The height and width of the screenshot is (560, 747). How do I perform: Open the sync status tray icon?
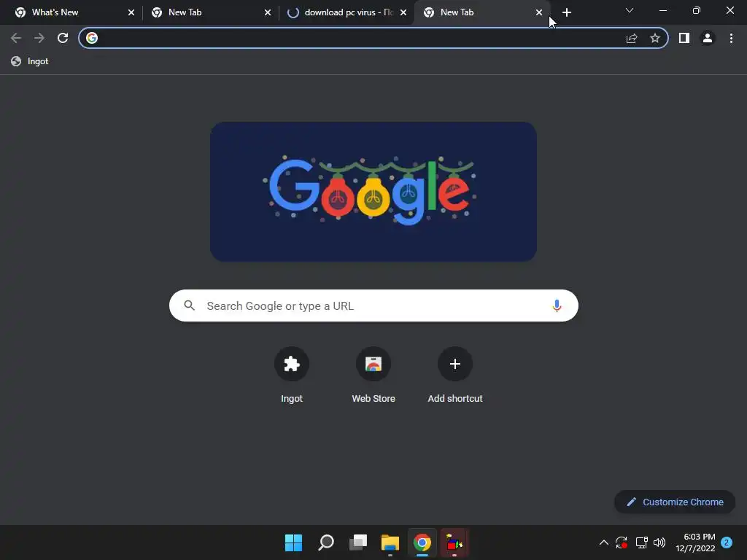(622, 542)
